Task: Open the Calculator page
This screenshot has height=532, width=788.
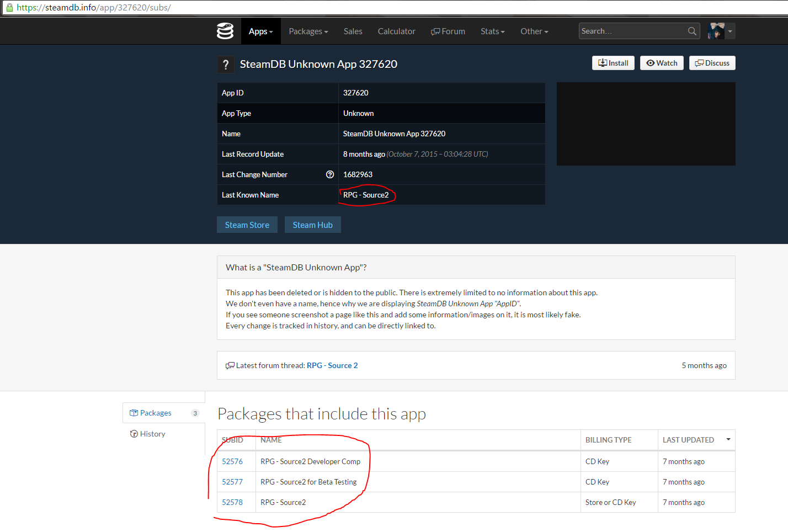Action: click(396, 31)
